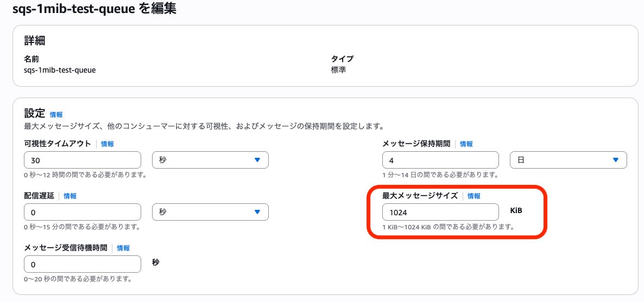Select the 設定 section description text
Image resolution: width=644 pixels, height=302 pixels.
click(x=204, y=126)
